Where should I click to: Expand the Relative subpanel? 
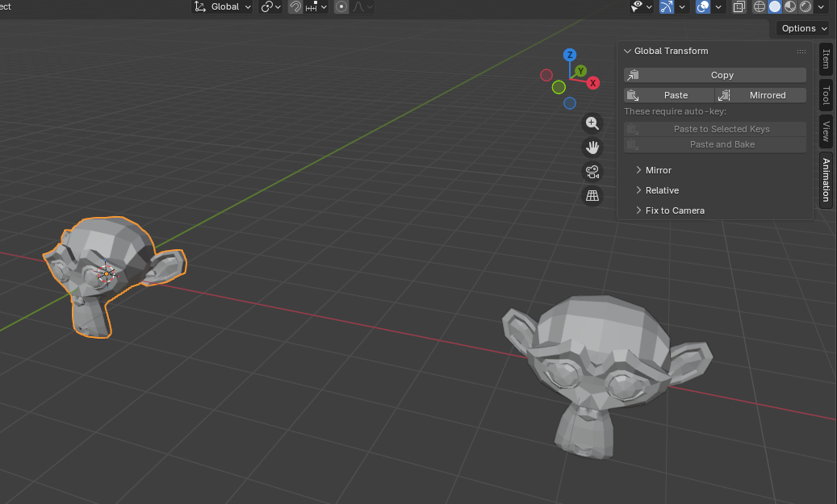pyautogui.click(x=657, y=190)
